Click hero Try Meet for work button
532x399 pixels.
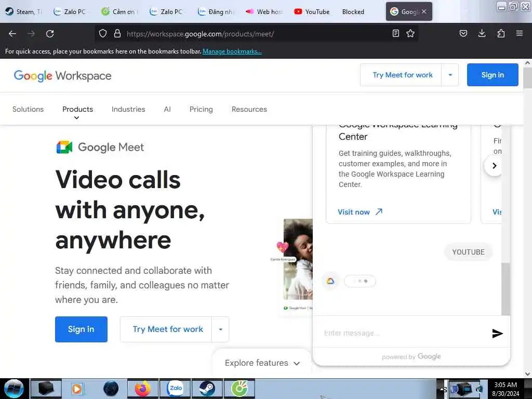[168, 329]
